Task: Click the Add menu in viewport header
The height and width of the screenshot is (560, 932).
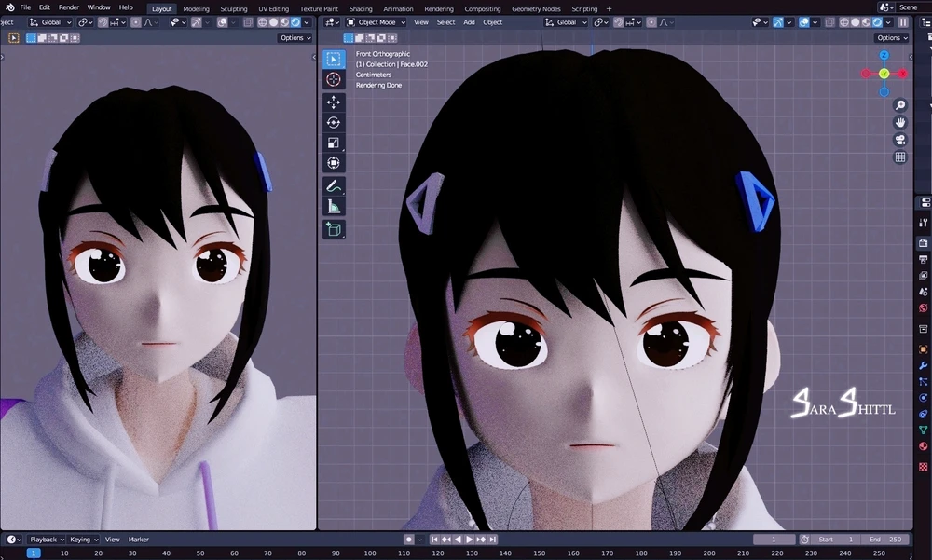Action: pyautogui.click(x=469, y=22)
